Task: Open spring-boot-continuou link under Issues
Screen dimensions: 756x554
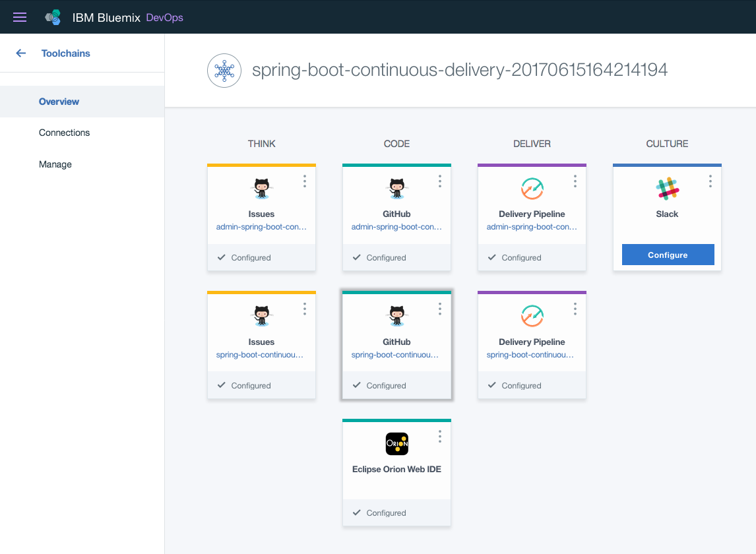Action: [260, 354]
